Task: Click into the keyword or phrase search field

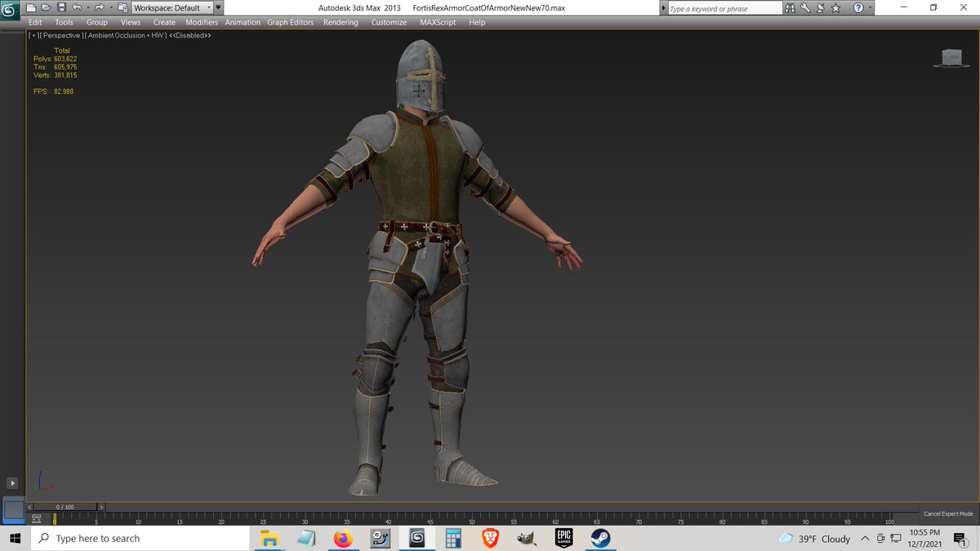Action: [724, 8]
